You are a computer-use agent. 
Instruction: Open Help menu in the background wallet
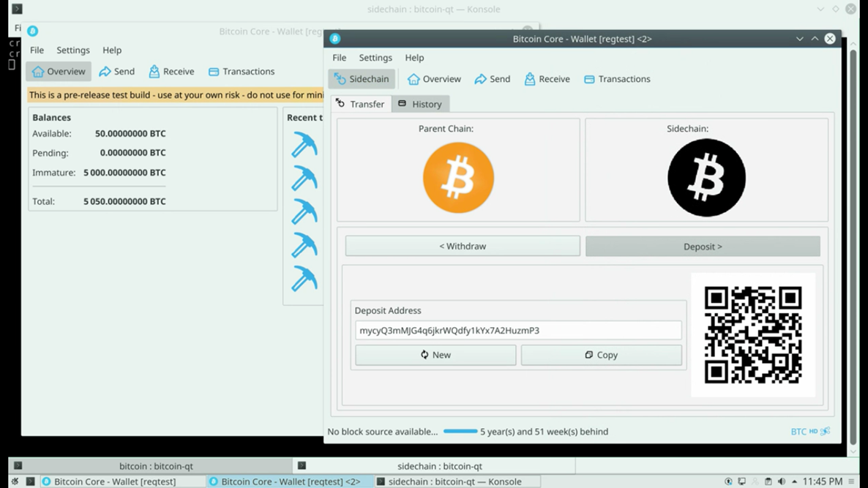tap(112, 50)
